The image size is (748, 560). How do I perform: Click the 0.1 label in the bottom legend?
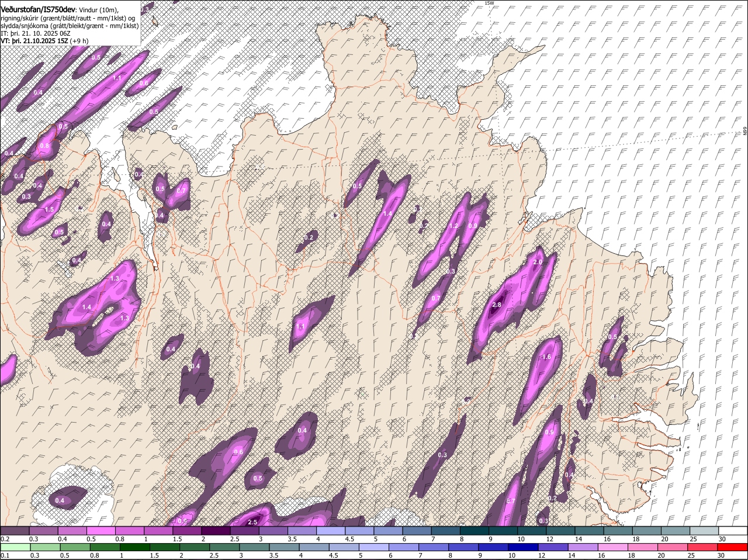(5, 555)
